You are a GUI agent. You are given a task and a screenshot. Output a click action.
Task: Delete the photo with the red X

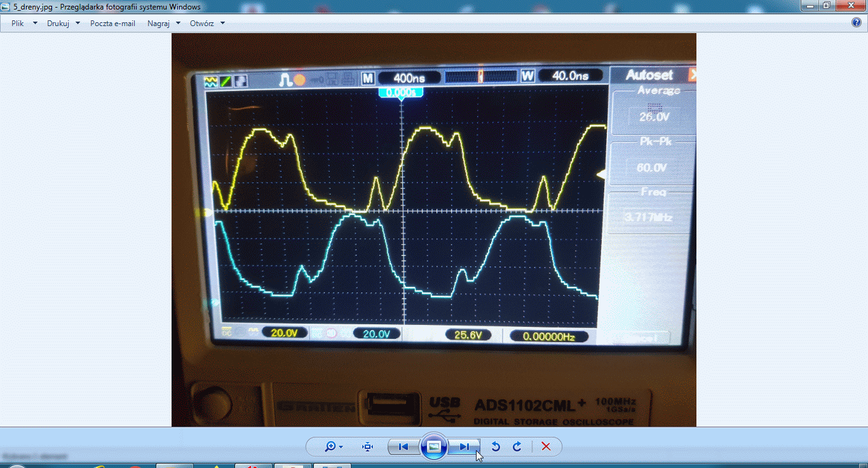point(546,447)
